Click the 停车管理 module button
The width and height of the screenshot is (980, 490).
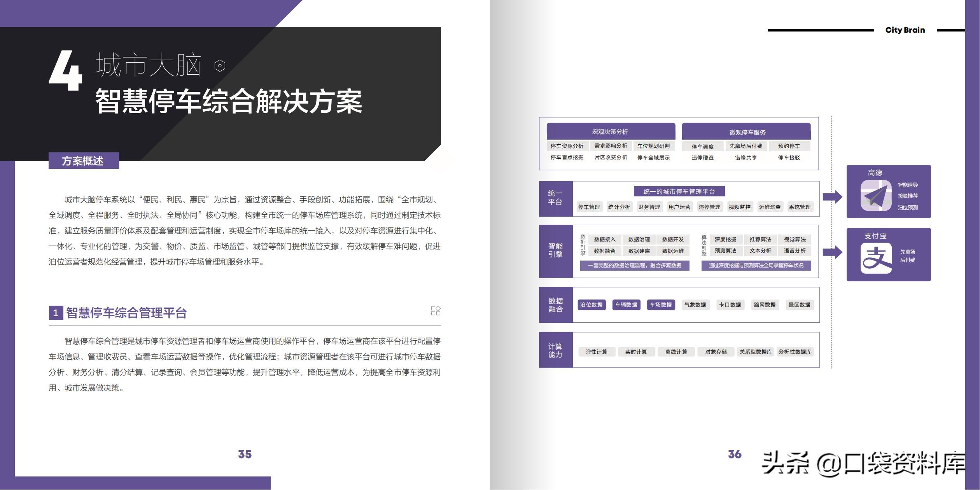tap(589, 207)
